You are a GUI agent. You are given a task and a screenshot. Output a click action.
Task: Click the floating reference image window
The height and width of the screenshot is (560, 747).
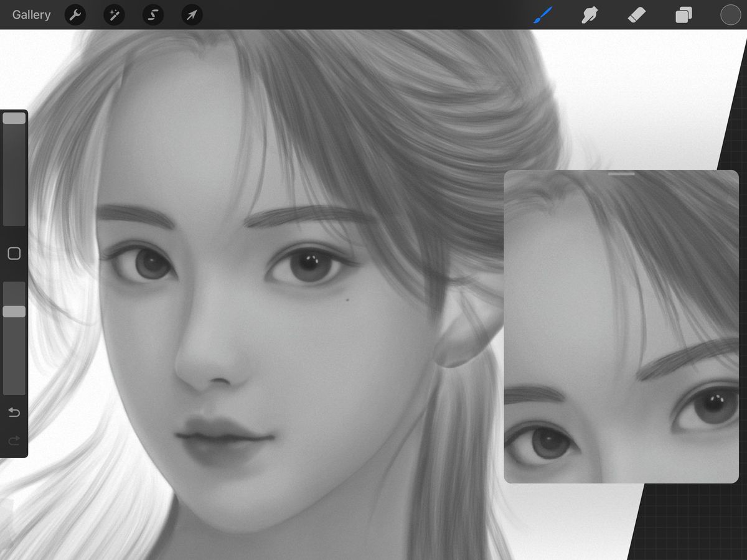pos(621,327)
